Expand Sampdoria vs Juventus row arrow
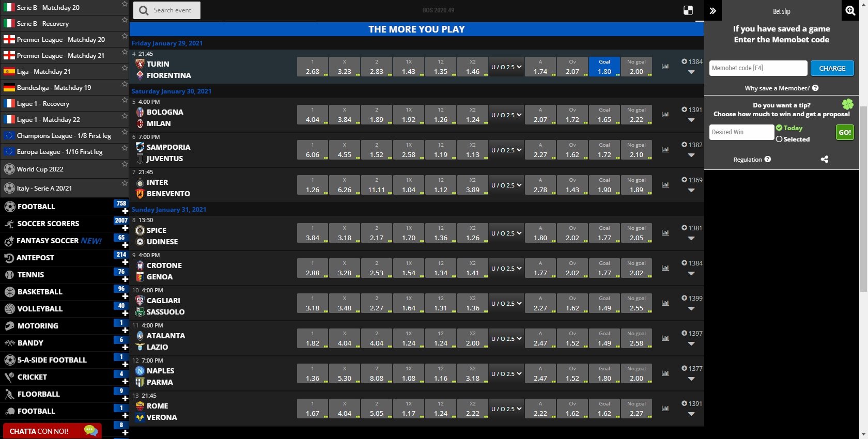The height and width of the screenshot is (439, 868). (691, 155)
